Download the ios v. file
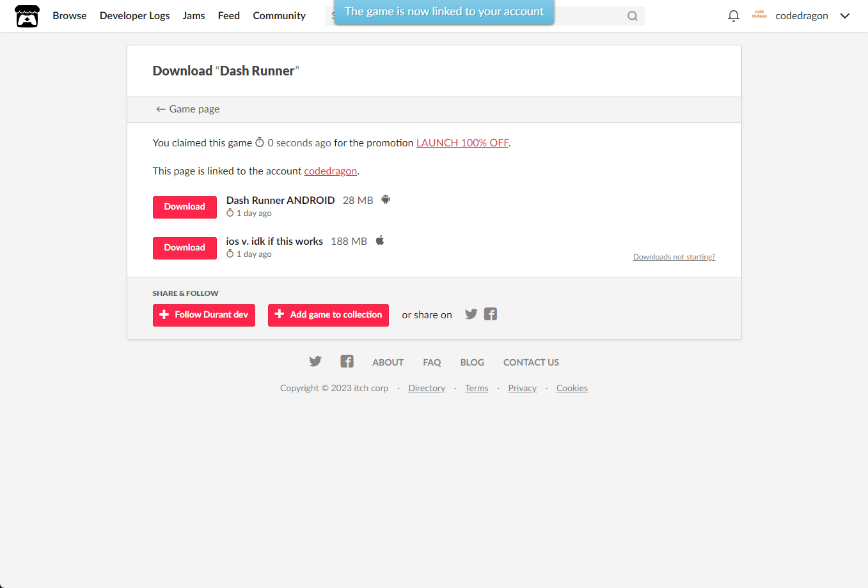The width and height of the screenshot is (868, 588). (x=185, y=248)
